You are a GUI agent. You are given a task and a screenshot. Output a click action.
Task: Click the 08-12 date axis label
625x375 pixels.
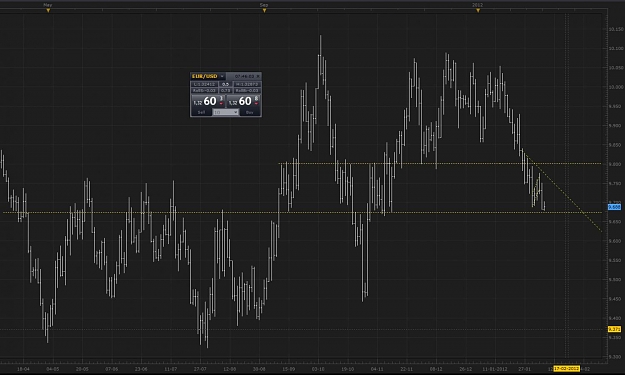[436, 369]
